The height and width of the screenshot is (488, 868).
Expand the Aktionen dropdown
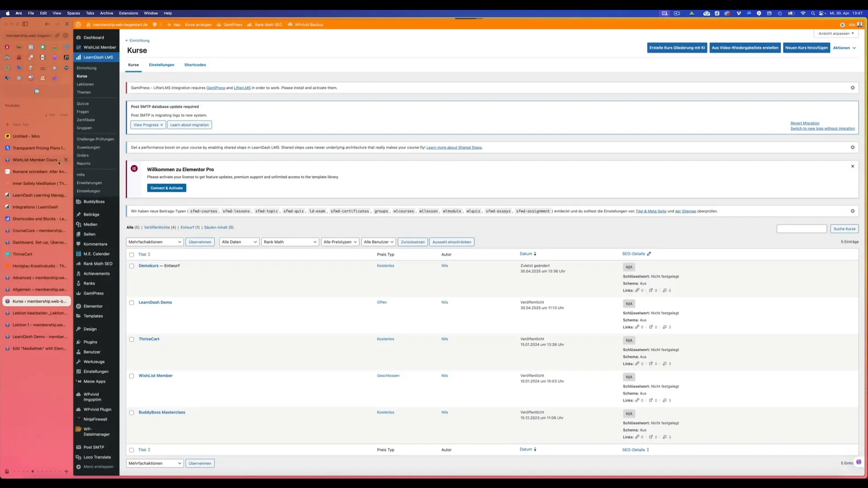click(x=844, y=48)
